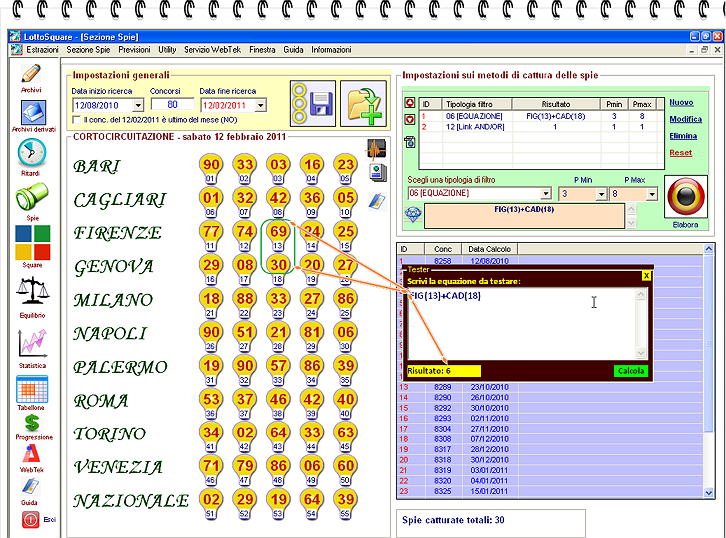The width and height of the screenshot is (726, 538).
Task: Move filter up with the red up arrow
Action: point(410,103)
